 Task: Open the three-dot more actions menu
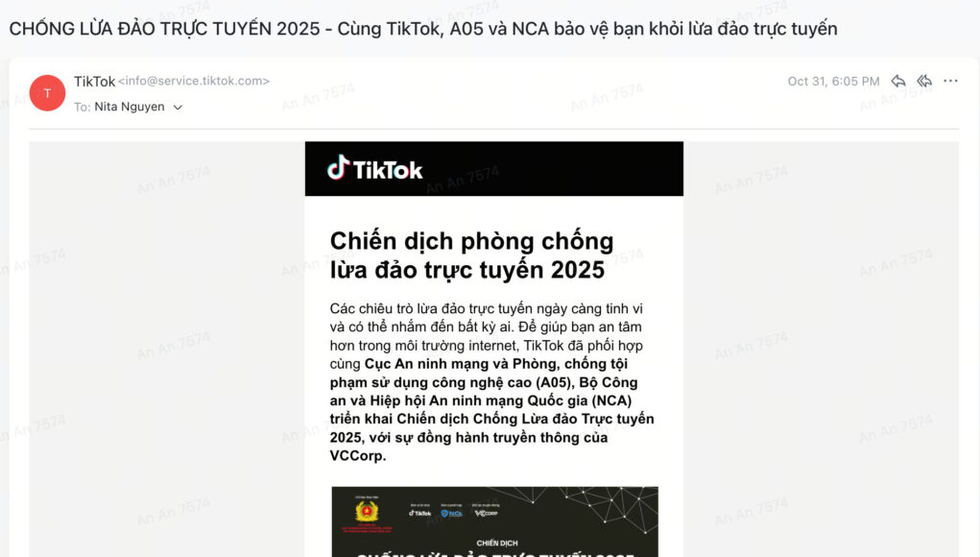pos(950,81)
